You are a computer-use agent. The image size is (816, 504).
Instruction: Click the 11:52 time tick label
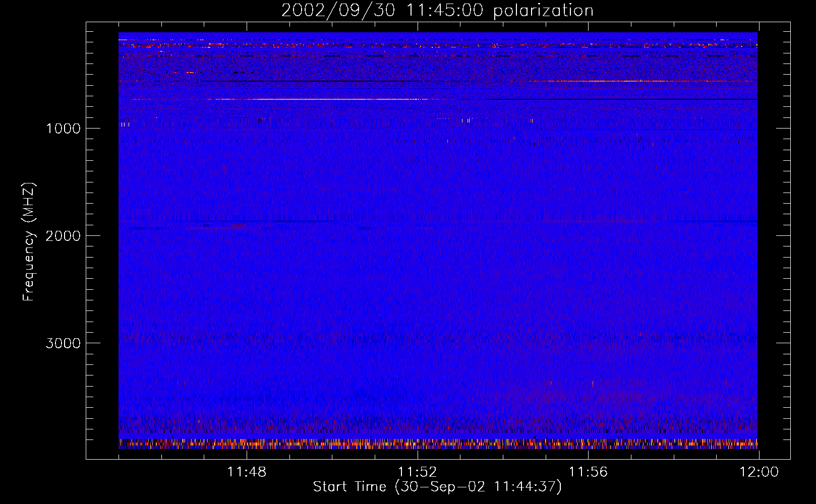click(x=417, y=472)
